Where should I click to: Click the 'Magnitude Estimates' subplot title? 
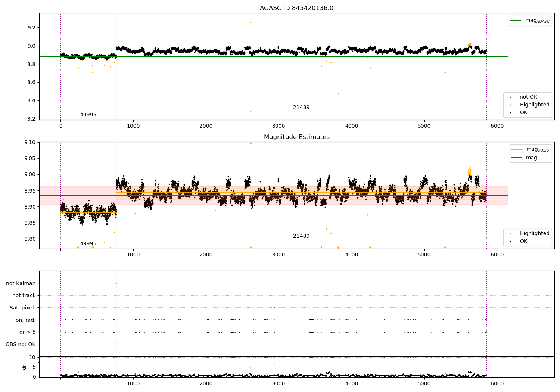click(x=296, y=137)
